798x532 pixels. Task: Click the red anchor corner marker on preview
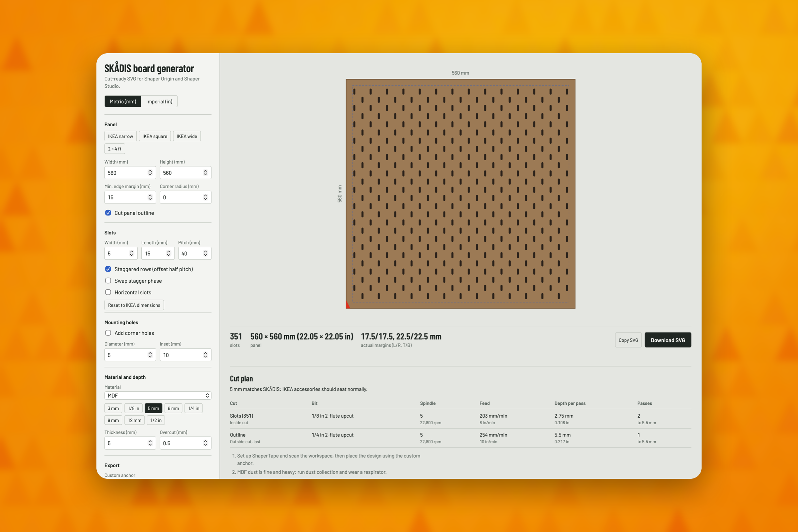click(347, 305)
